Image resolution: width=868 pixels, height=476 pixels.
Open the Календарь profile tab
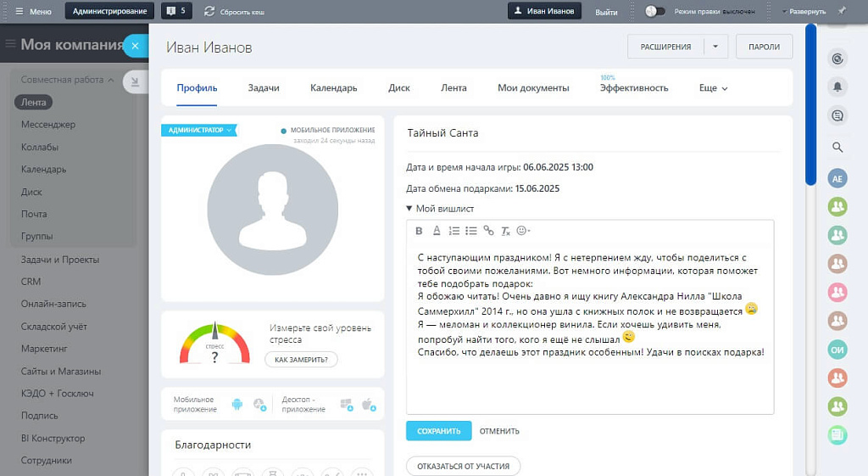click(x=333, y=88)
